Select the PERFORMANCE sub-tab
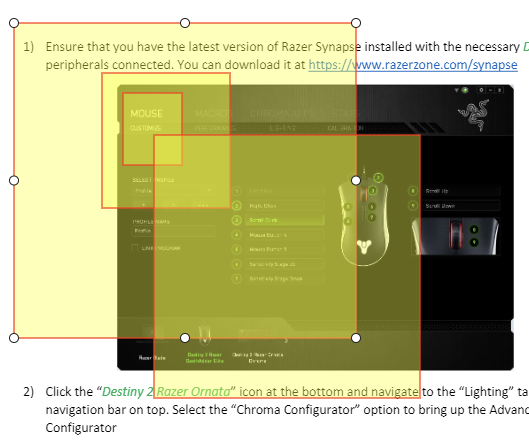Screen dimensions: 529x441 coord(215,128)
